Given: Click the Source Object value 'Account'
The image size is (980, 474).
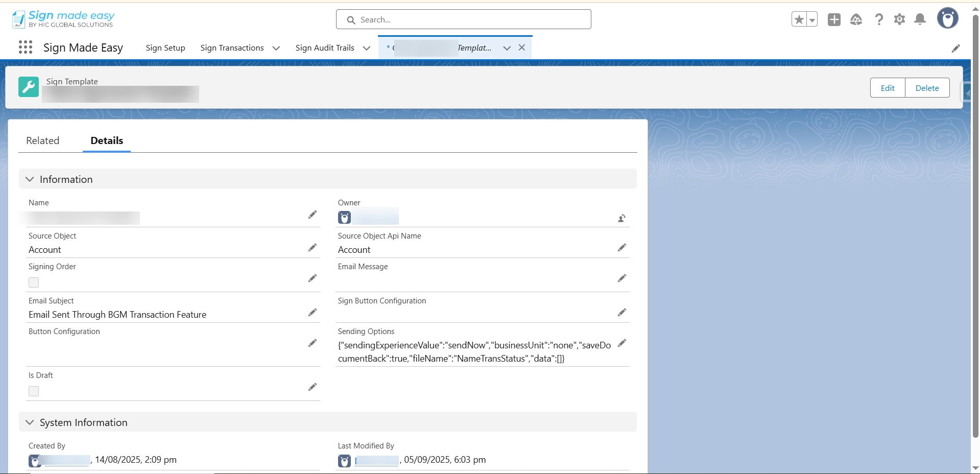Looking at the screenshot, I should (45, 250).
